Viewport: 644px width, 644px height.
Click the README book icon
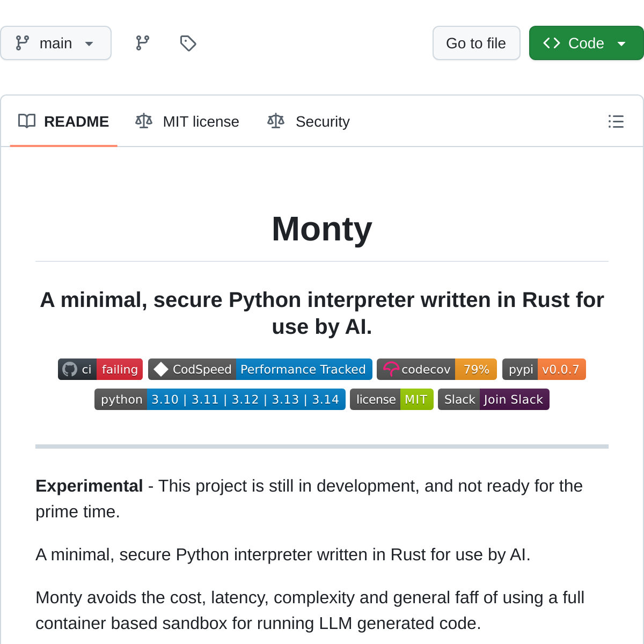[27, 121]
